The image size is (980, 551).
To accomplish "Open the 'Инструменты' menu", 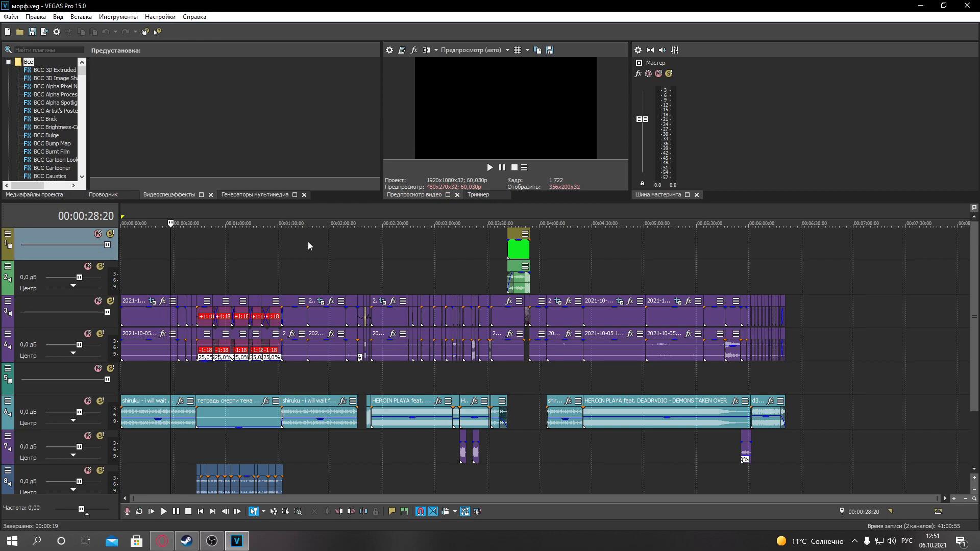I will 118,17.
